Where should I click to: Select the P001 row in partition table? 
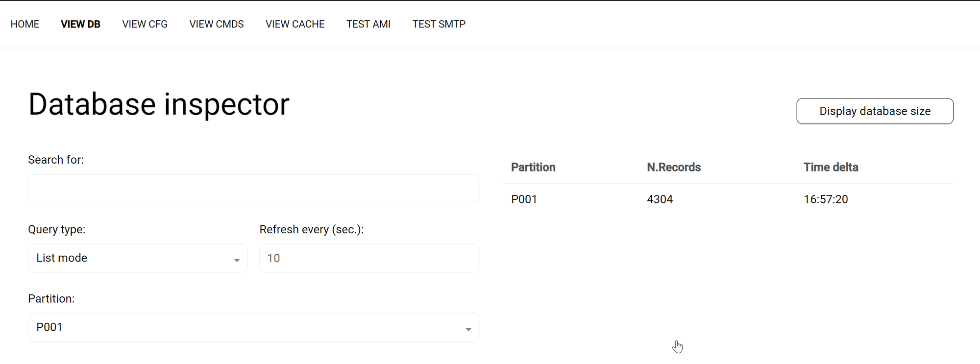click(524, 199)
